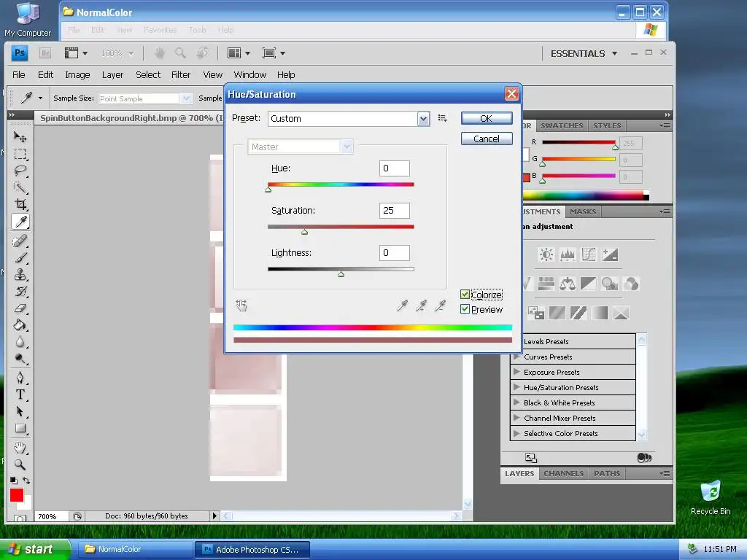Viewport: 747px width, 560px height.
Task: Select the Magic Wand tool
Action: coord(20,187)
